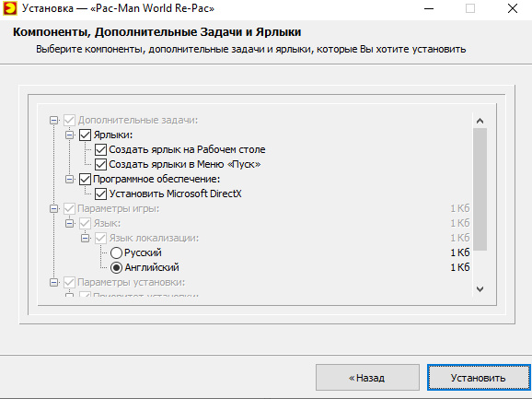Collapse the "Программное обеспечение:" tree node

[69, 179]
